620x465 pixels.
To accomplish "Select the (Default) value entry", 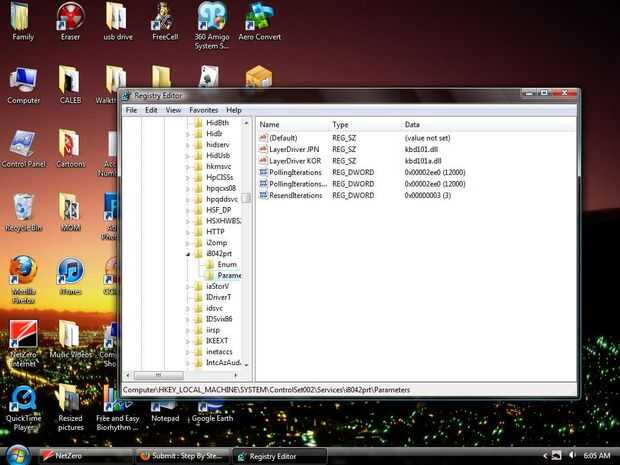I will tap(283, 138).
